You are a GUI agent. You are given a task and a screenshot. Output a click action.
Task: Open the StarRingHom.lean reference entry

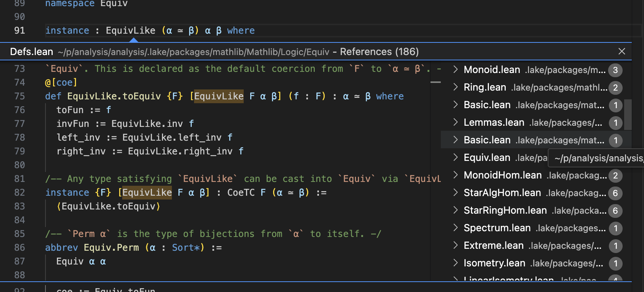point(505,211)
